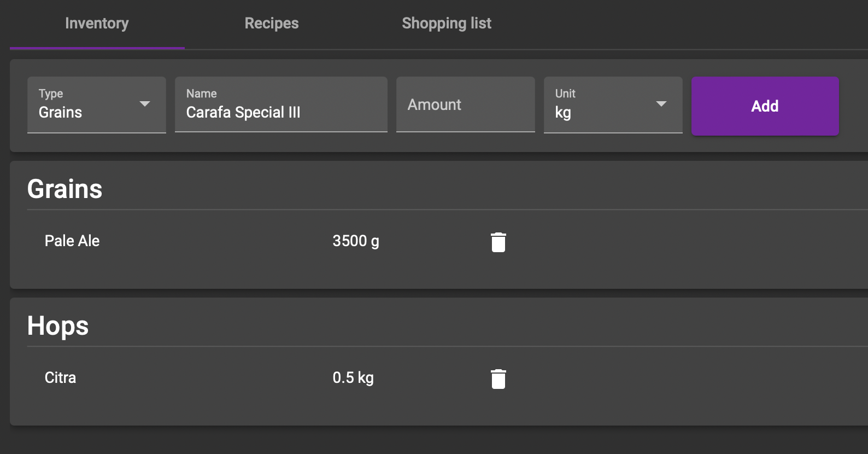Click the purple Add button

coord(765,106)
